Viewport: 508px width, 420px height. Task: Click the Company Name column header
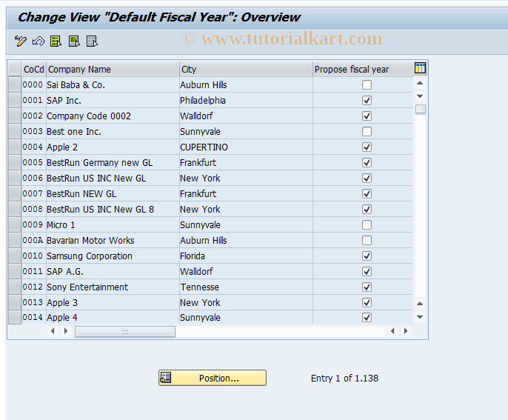click(x=113, y=69)
